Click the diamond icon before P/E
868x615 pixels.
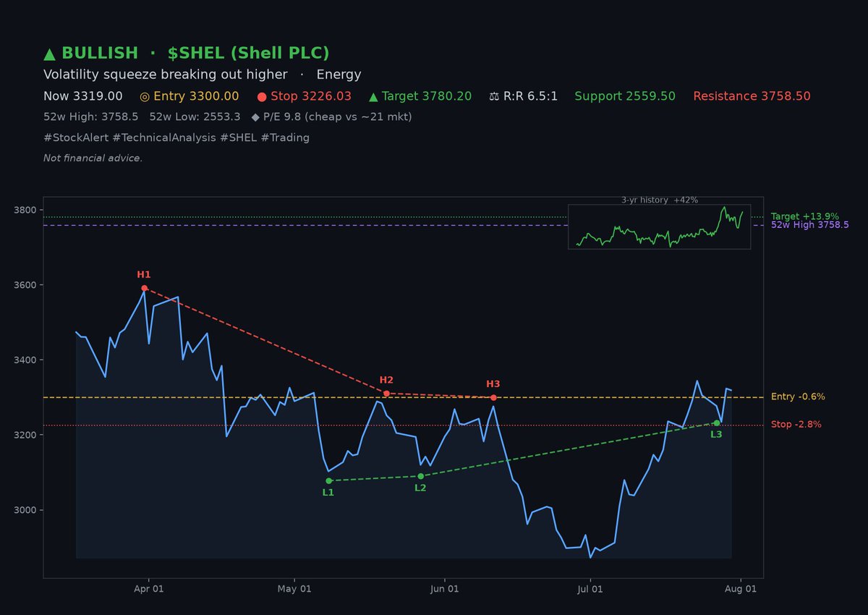[255, 116]
